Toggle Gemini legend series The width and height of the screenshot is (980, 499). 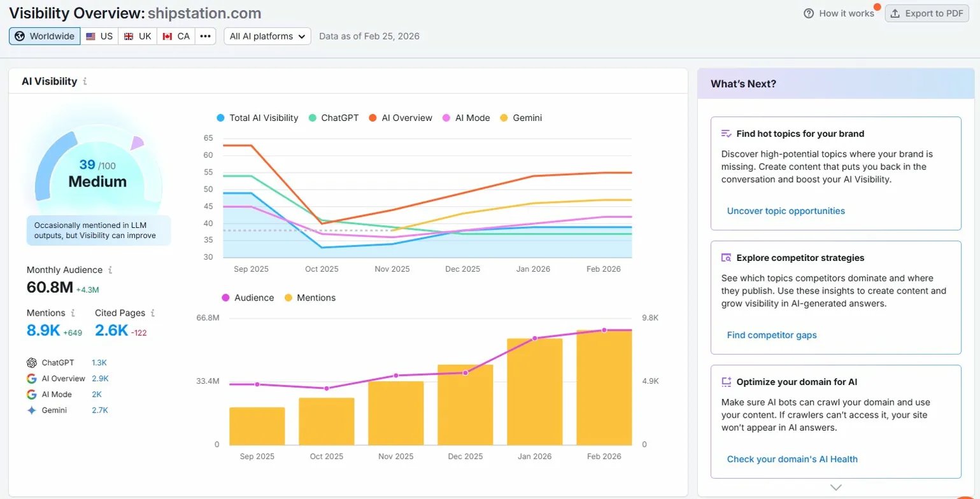tap(521, 118)
